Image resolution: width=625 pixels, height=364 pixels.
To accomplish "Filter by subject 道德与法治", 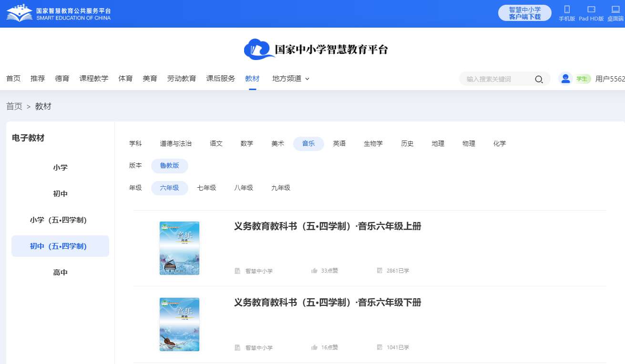I will pyautogui.click(x=176, y=143).
